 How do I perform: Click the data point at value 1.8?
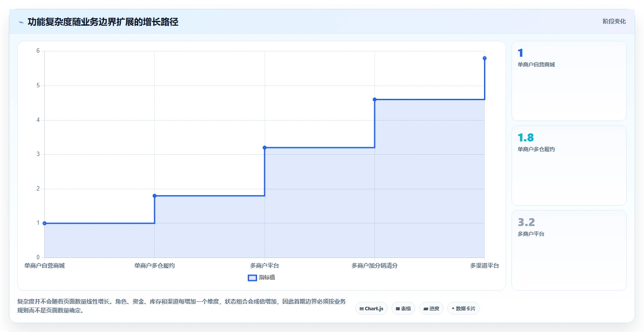tap(155, 196)
